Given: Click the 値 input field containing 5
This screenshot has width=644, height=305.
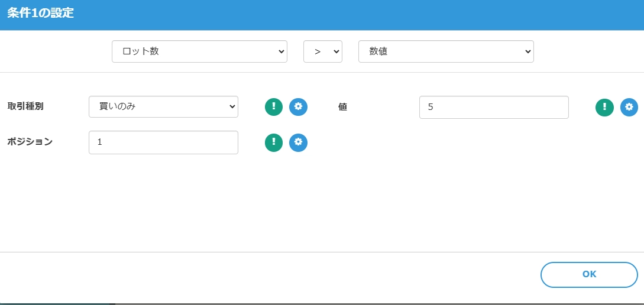Looking at the screenshot, I should 494,108.
